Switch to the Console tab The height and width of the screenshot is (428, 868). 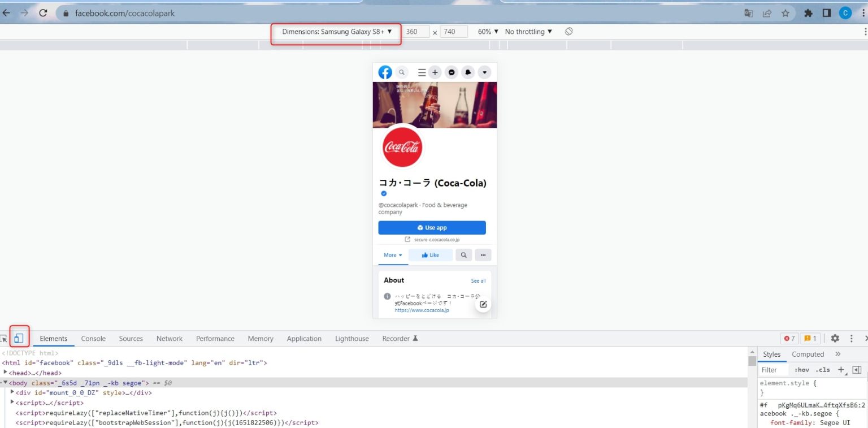click(93, 338)
